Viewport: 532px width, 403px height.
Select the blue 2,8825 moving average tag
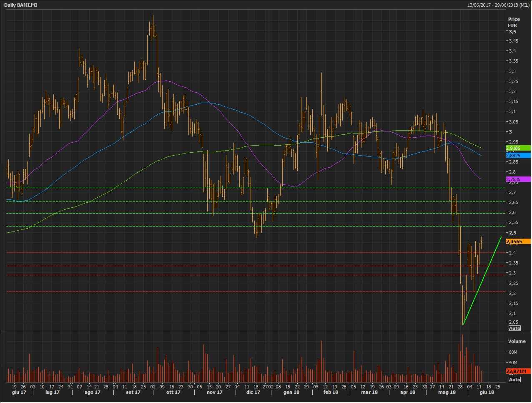(518, 156)
